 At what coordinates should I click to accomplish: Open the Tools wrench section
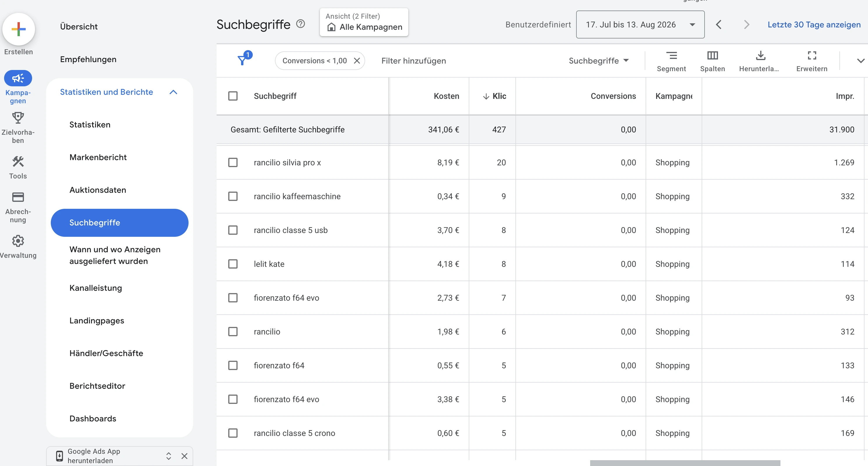(18, 162)
